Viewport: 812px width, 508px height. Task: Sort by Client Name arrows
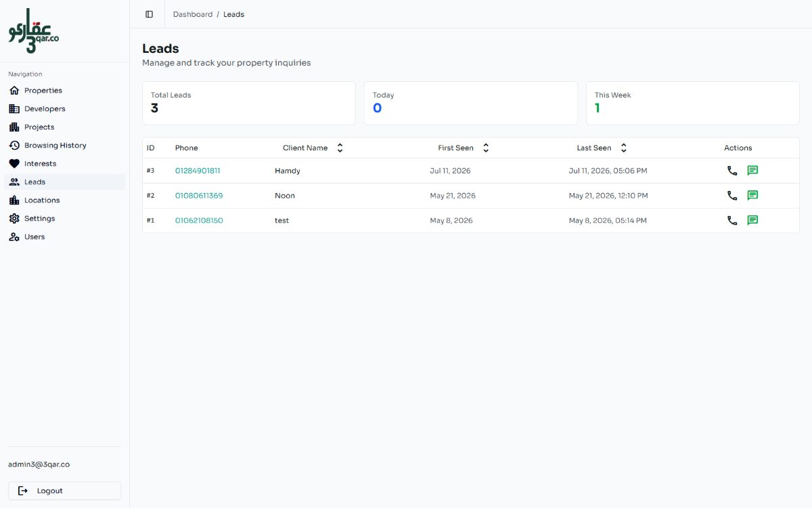[x=340, y=148]
